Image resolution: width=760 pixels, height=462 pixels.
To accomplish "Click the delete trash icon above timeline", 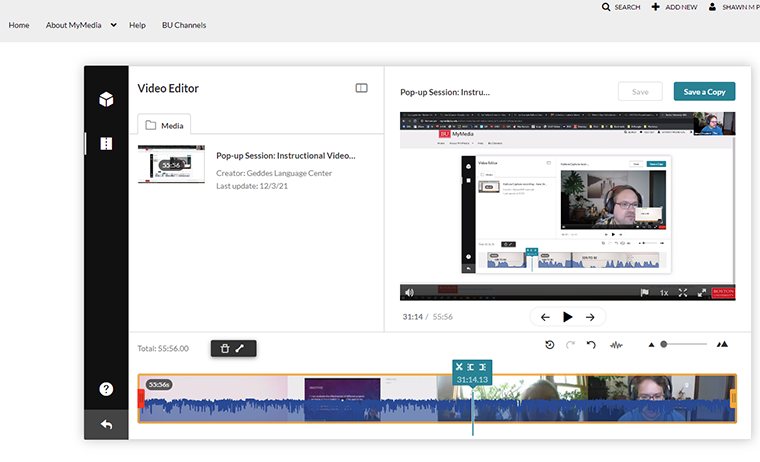I will click(225, 348).
